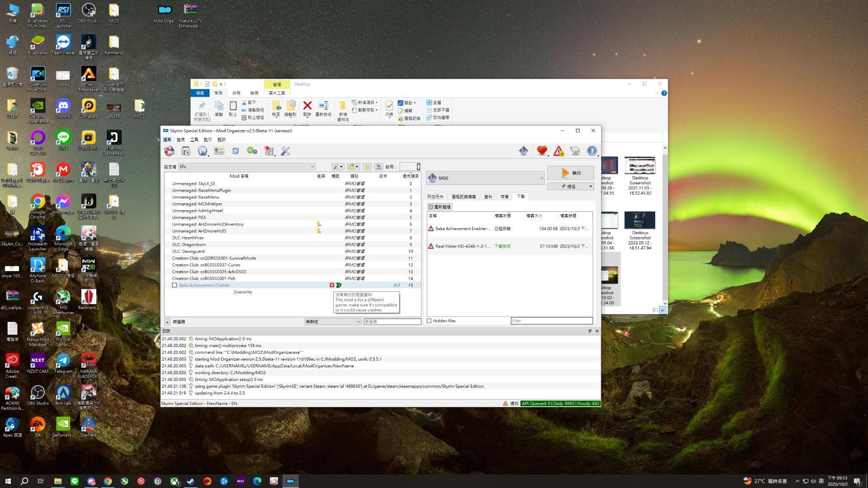Select the Real Water HD download entry
This screenshot has height=488, width=868.
pos(510,246)
